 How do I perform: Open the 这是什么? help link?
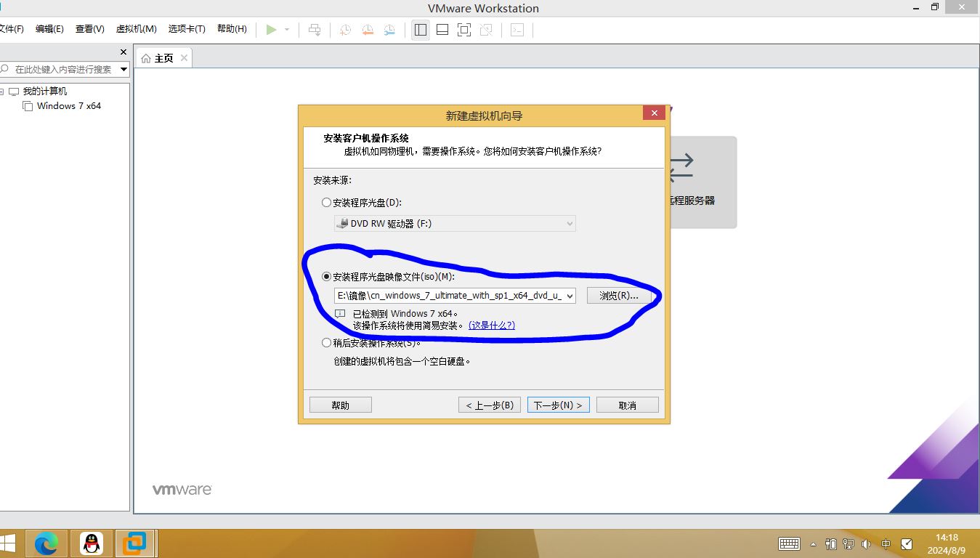[x=491, y=325]
